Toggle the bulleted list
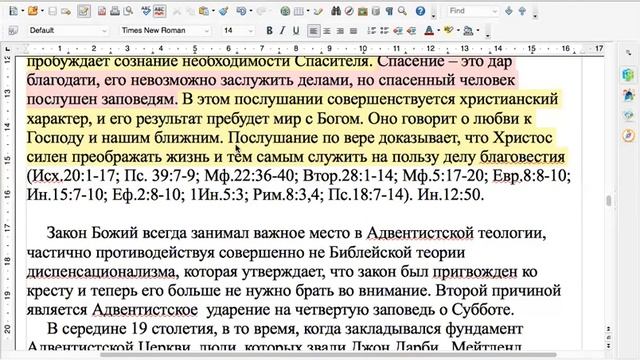This screenshot has width=640, height=360. [x=384, y=30]
